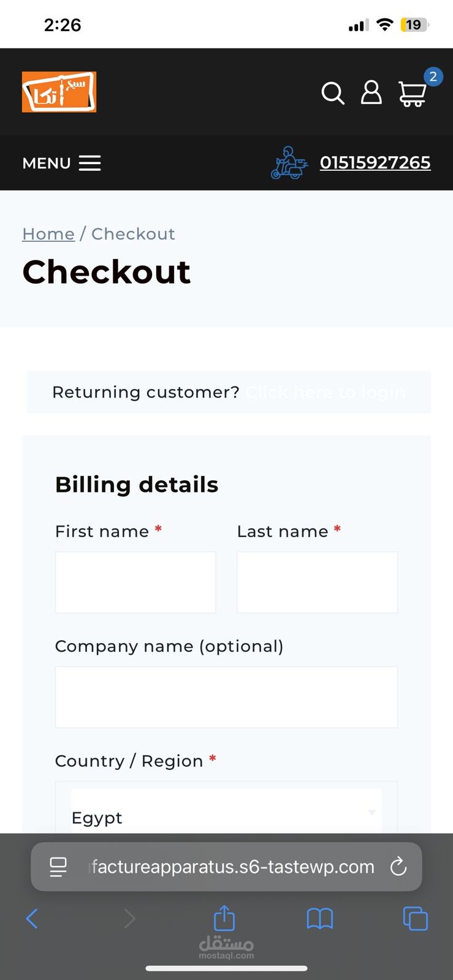
Task: Focus the Company name field
Action: [x=226, y=697]
